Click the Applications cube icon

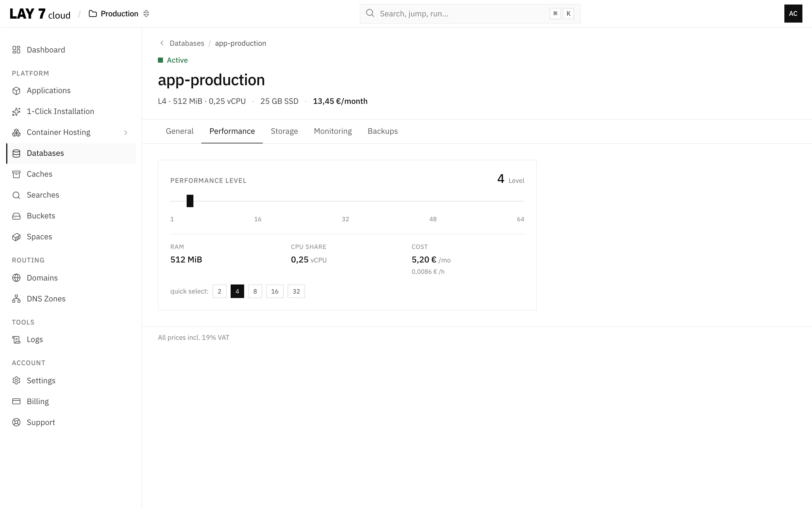[x=16, y=91]
